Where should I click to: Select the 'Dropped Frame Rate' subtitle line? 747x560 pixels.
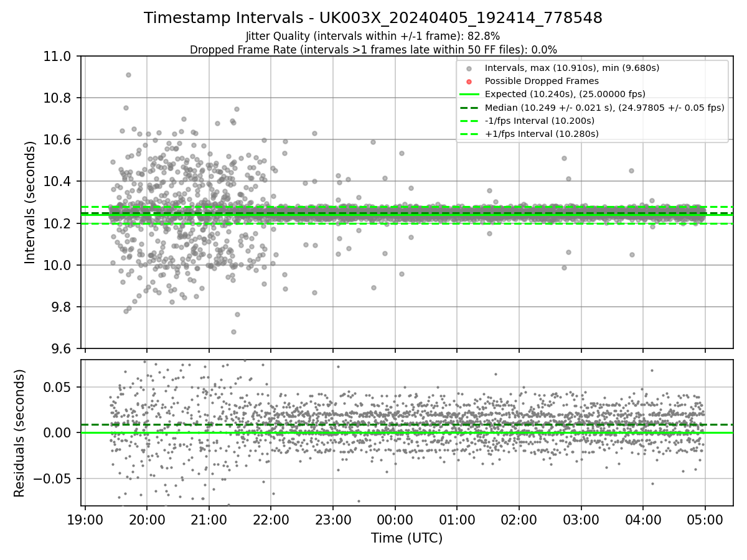[x=373, y=50]
